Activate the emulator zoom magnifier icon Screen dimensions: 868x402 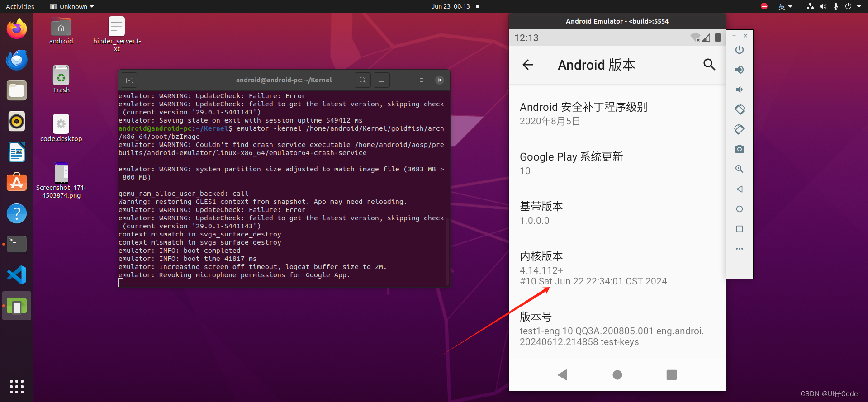coord(740,169)
